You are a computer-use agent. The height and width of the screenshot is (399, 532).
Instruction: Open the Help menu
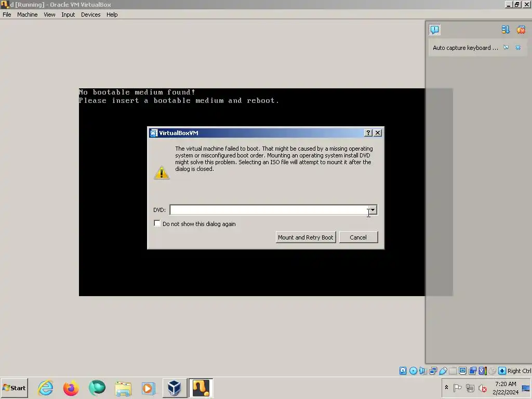point(112,15)
